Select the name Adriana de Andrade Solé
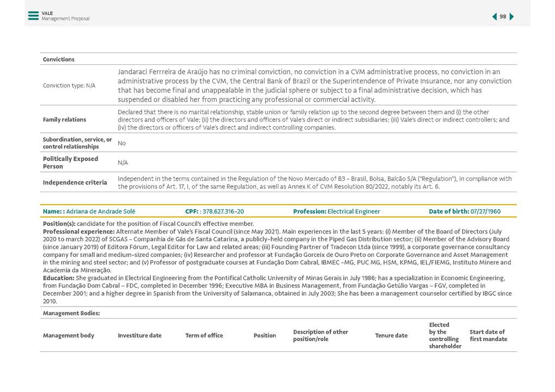Image resolution: width=555 pixels, height=392 pixels. tap(100, 211)
